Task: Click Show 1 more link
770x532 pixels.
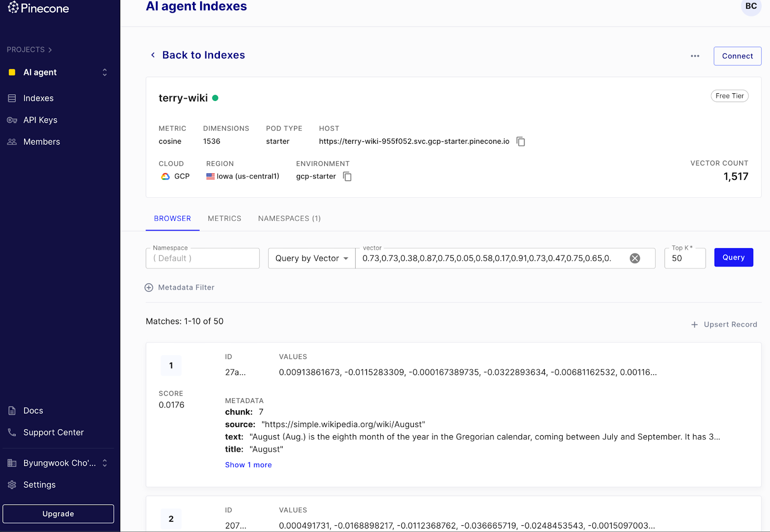Action: (x=248, y=465)
